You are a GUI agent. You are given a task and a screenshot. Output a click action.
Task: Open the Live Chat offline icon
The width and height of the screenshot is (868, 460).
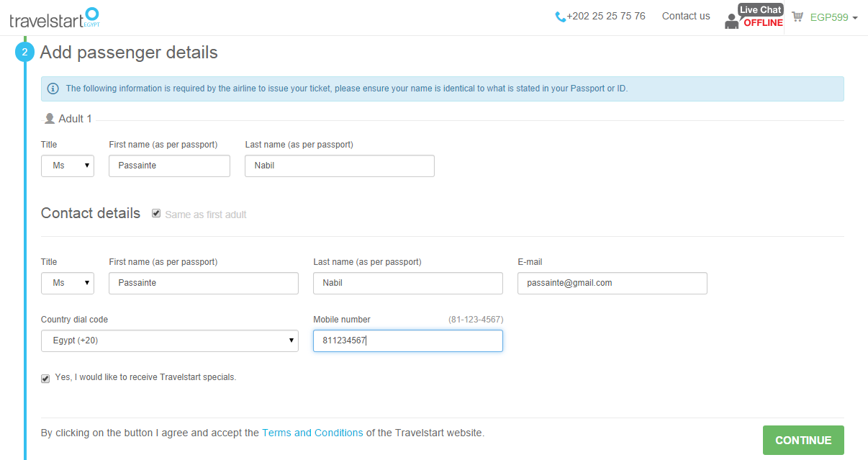pyautogui.click(x=754, y=17)
